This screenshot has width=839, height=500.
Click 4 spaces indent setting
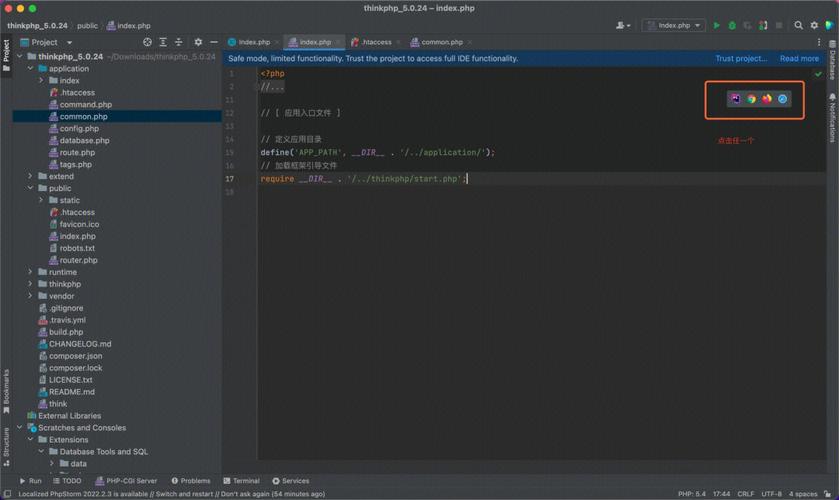803,494
